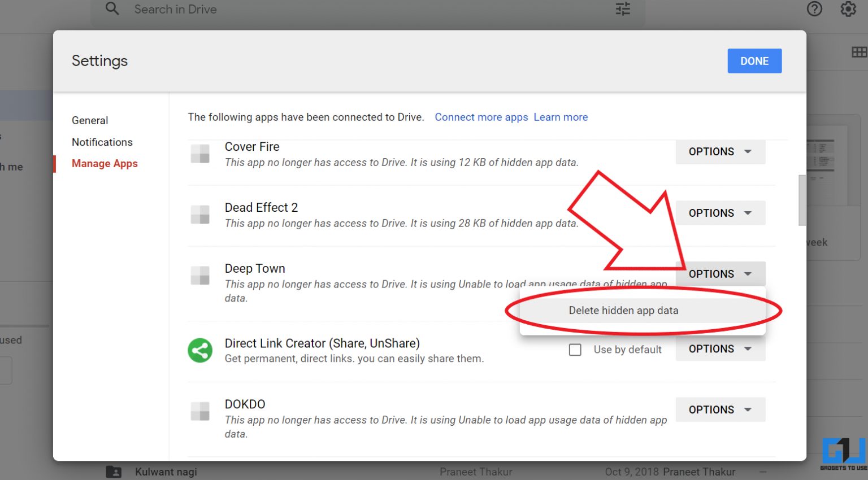
Task: Click the Cover Fire app icon
Action: tap(200, 154)
